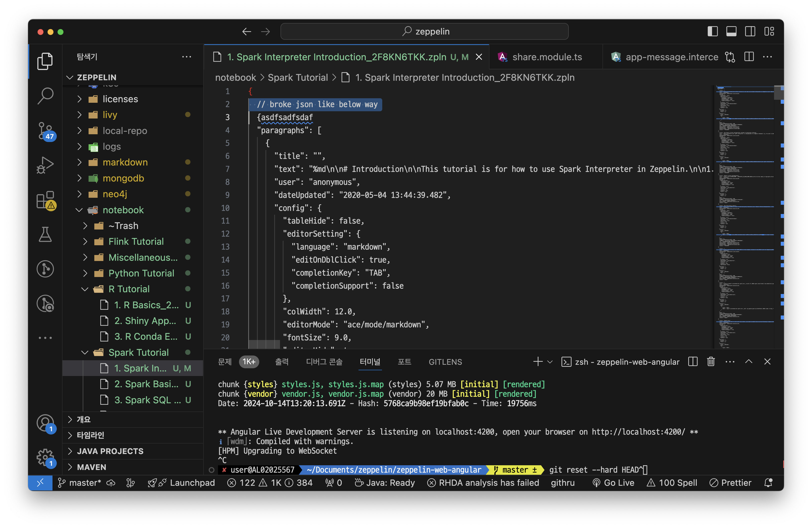Click 100 Spell in the status bar
Viewport: 812px width, 528px height.
tap(672, 483)
